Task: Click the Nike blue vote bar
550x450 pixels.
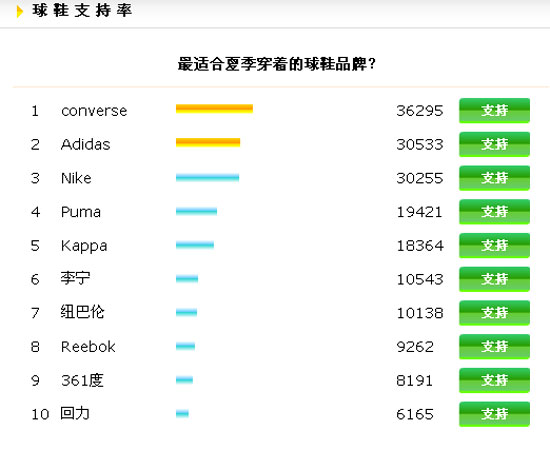Action: [x=208, y=177]
